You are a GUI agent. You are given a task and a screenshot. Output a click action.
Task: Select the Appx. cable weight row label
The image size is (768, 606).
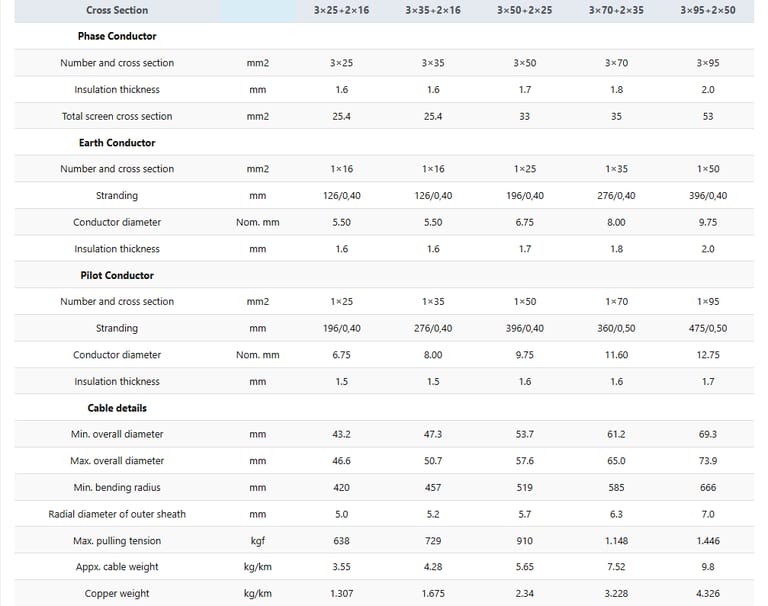[x=117, y=567]
